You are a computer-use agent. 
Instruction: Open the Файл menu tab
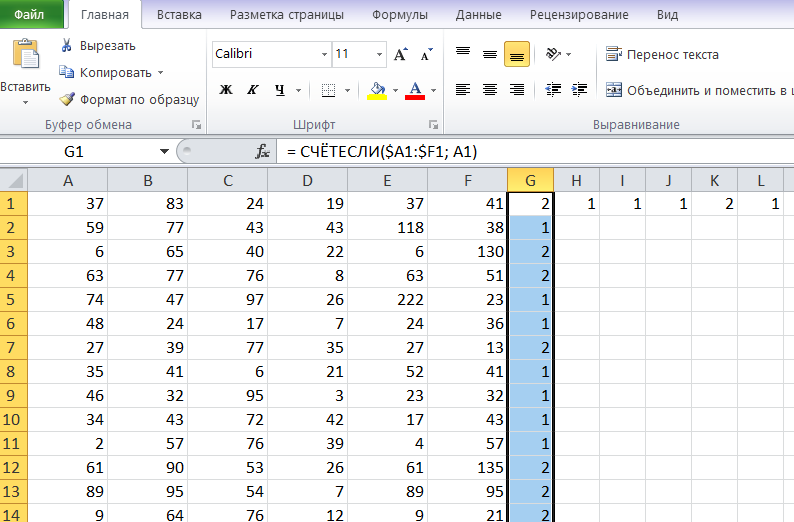pyautogui.click(x=29, y=15)
